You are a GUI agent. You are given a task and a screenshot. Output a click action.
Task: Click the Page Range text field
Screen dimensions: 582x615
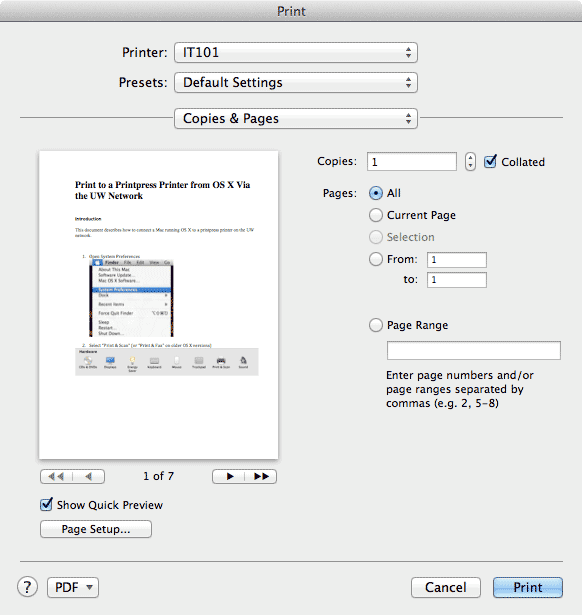click(x=474, y=350)
